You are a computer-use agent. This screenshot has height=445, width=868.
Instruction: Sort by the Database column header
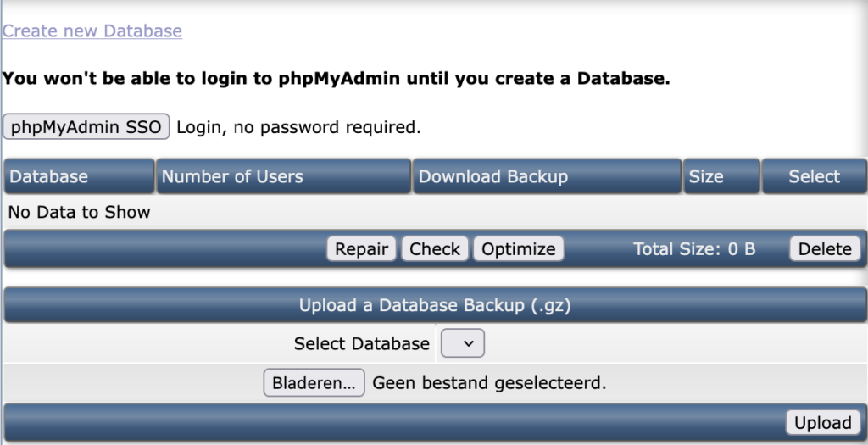[x=49, y=176]
